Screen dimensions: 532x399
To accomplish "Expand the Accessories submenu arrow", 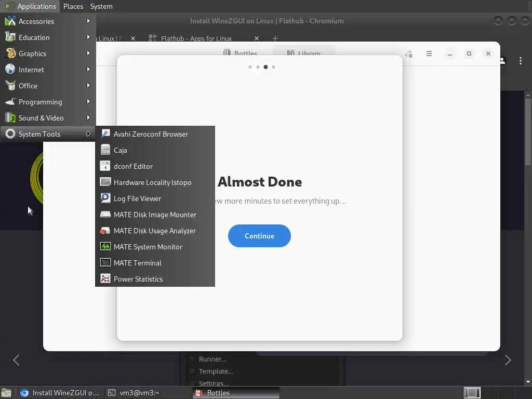I will point(88,21).
